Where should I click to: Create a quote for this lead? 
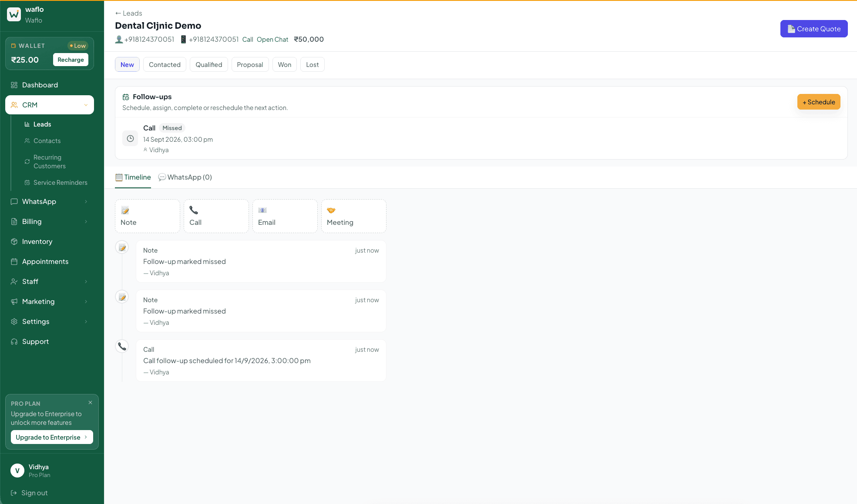813,29
